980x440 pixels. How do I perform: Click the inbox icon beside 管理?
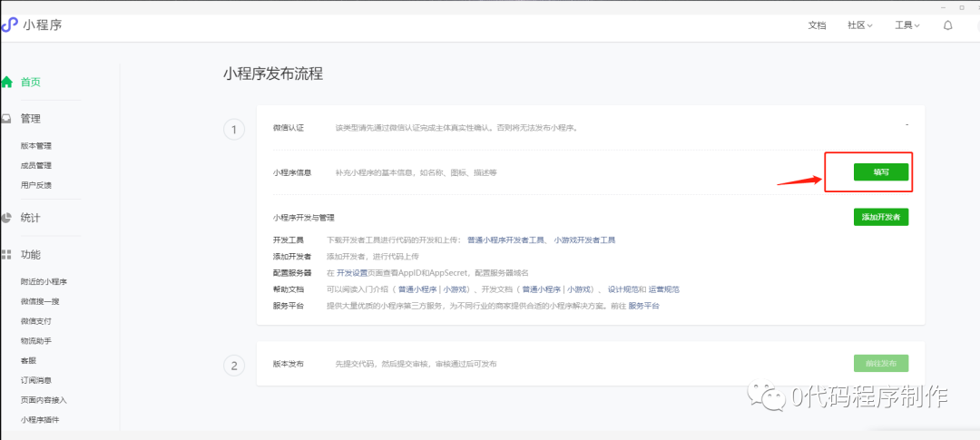[6, 118]
